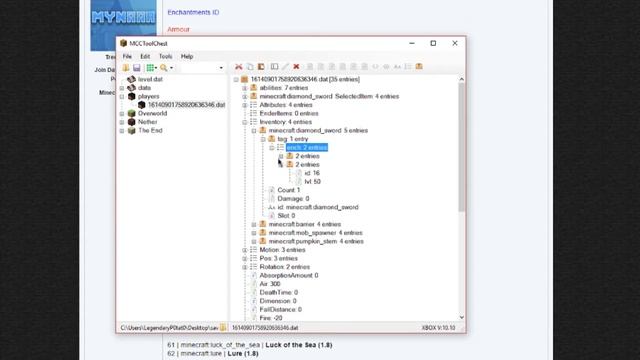Select the Damage: 0 entry
Viewport: 640px width, 360px height.
(293, 199)
